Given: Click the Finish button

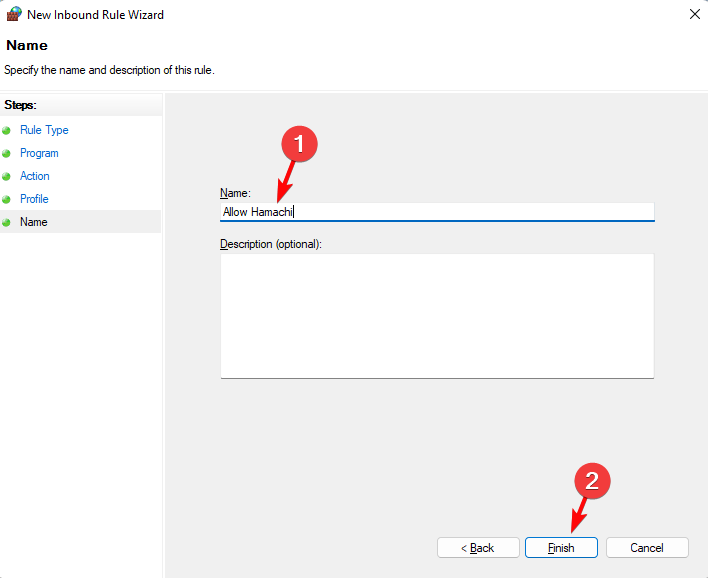Looking at the screenshot, I should click(x=561, y=548).
